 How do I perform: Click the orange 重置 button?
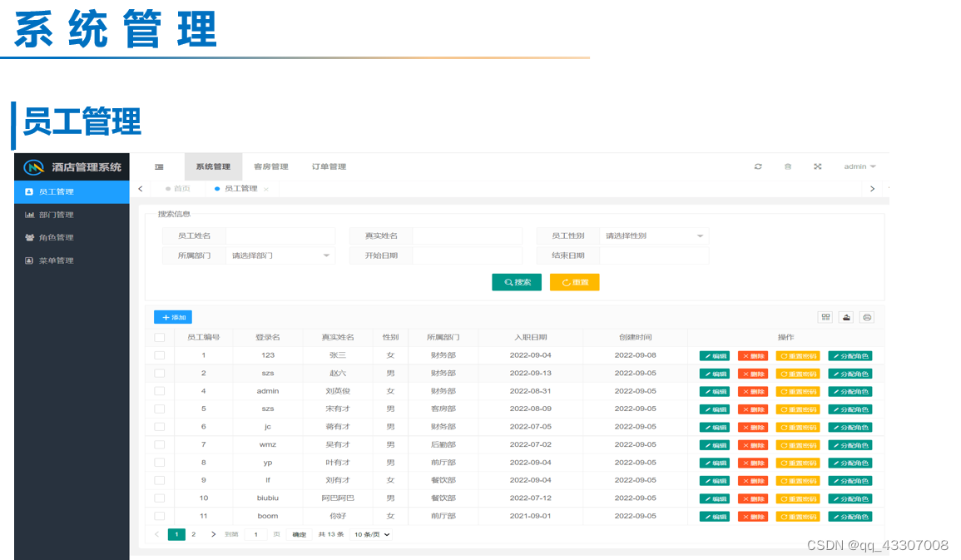574,282
